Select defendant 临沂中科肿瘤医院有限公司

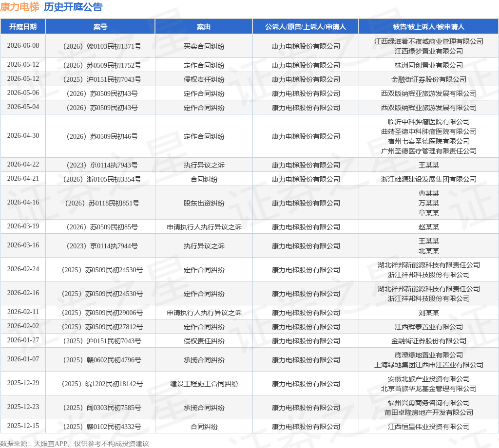click(x=429, y=122)
